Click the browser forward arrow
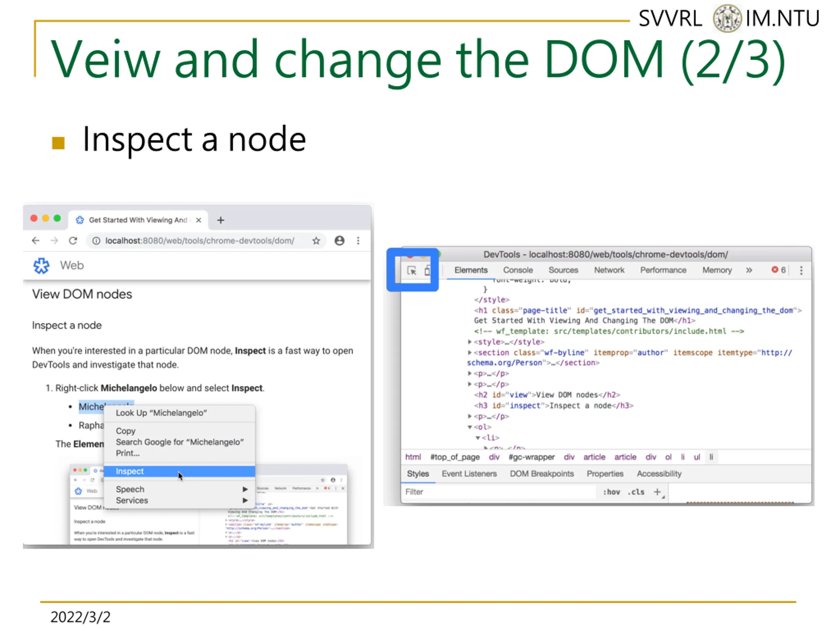The width and height of the screenshot is (840, 630). click(54, 241)
